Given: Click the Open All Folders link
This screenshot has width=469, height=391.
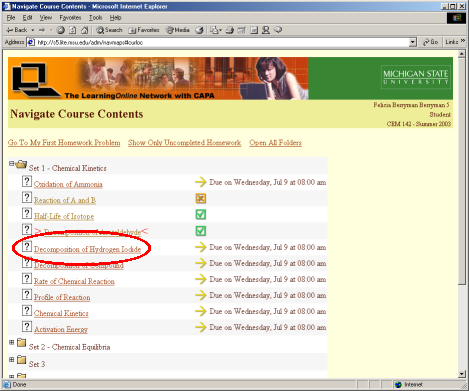Looking at the screenshot, I should [275, 143].
